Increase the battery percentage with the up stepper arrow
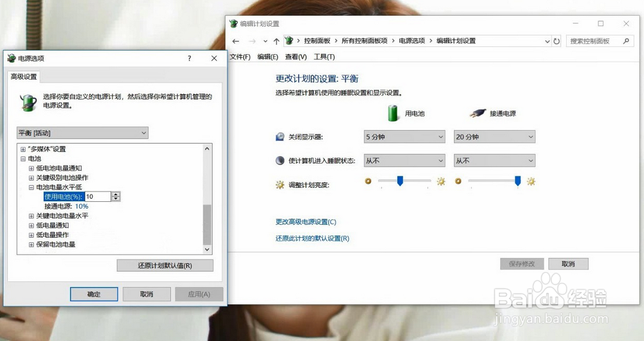The width and height of the screenshot is (644, 341). [x=116, y=194]
